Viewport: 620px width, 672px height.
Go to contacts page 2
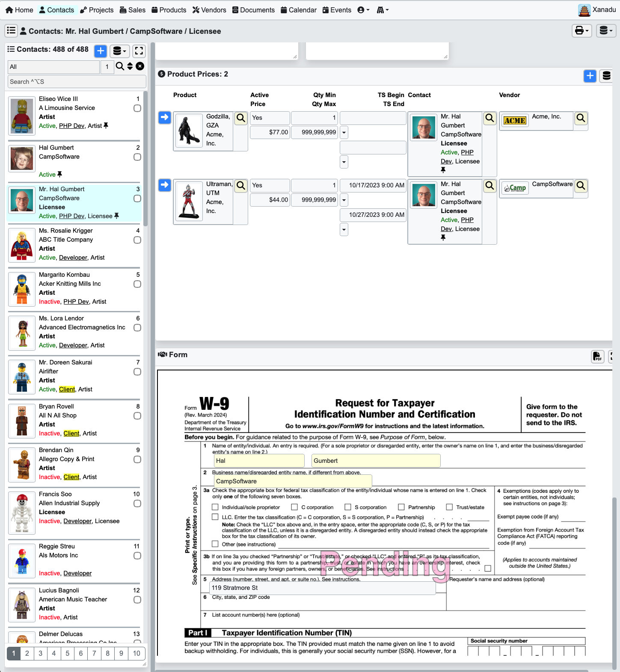27,653
